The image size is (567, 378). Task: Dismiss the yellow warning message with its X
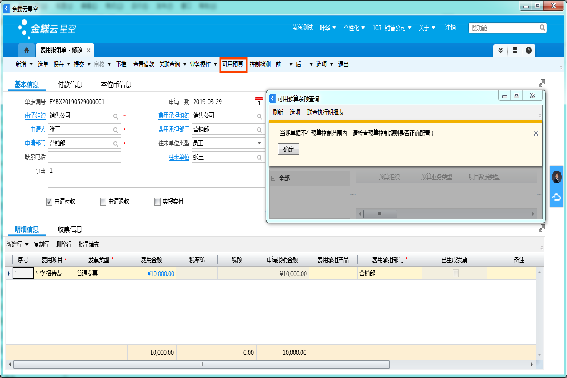[536, 133]
